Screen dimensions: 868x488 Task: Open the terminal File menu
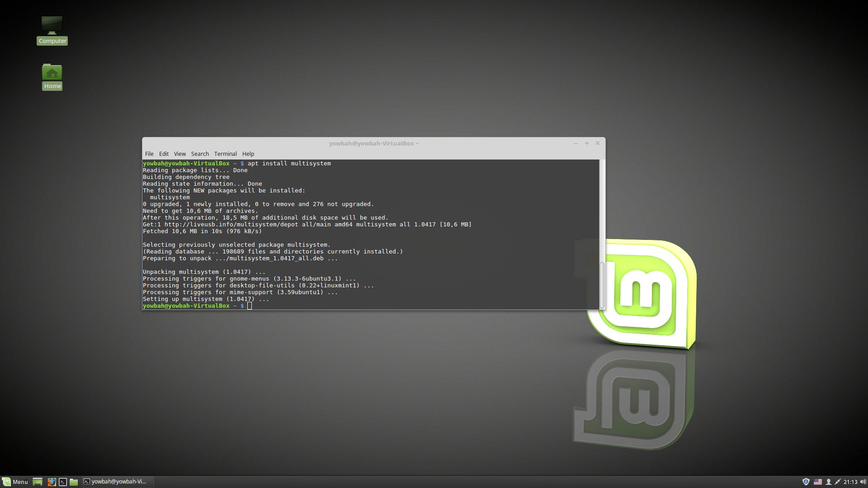pos(149,154)
